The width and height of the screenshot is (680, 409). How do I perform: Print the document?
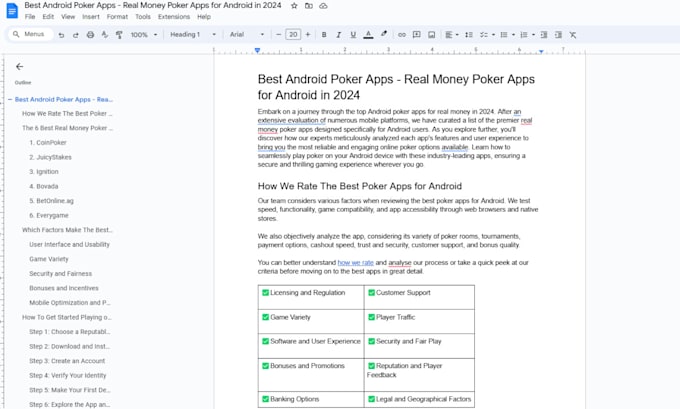click(90, 35)
